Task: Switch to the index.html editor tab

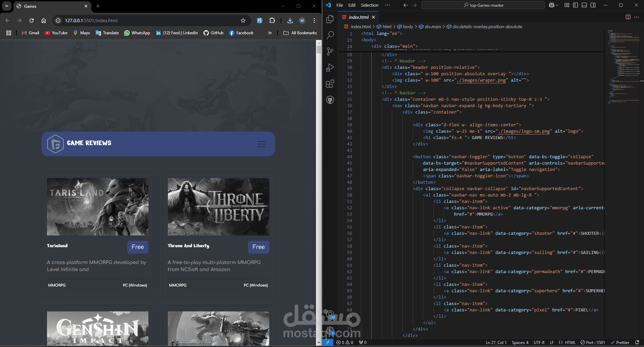Action: pos(358,17)
